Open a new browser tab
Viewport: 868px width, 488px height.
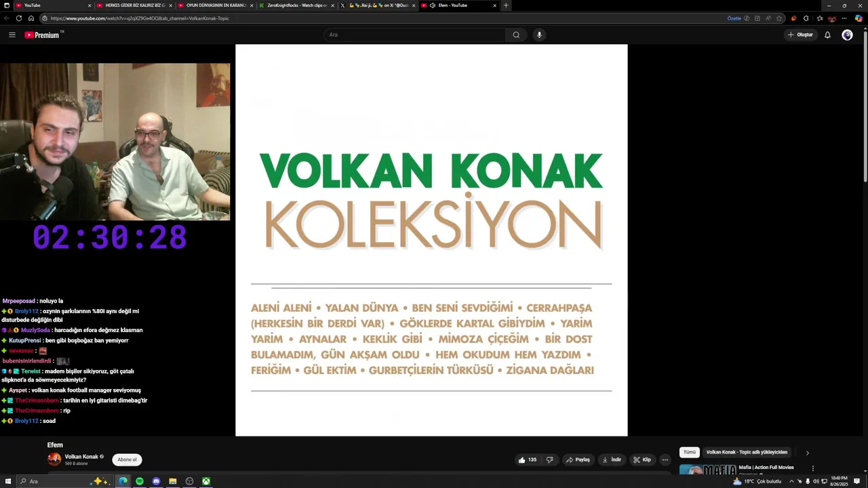(506, 5)
